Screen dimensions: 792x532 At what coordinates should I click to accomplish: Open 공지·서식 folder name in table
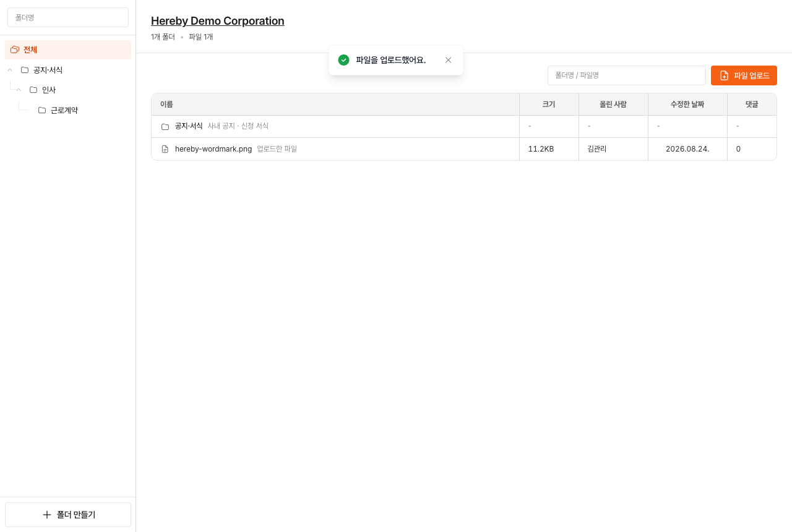tap(189, 126)
